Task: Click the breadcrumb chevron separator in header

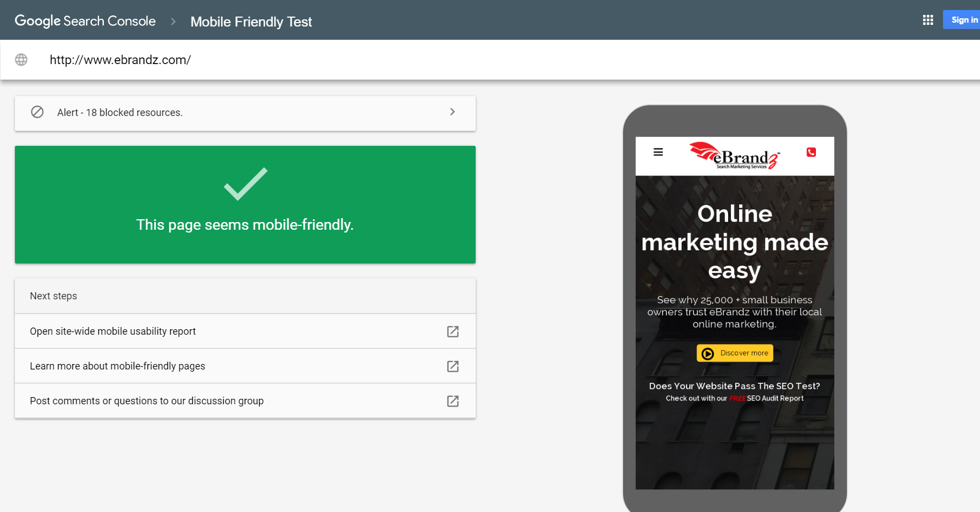Action: 173,22
